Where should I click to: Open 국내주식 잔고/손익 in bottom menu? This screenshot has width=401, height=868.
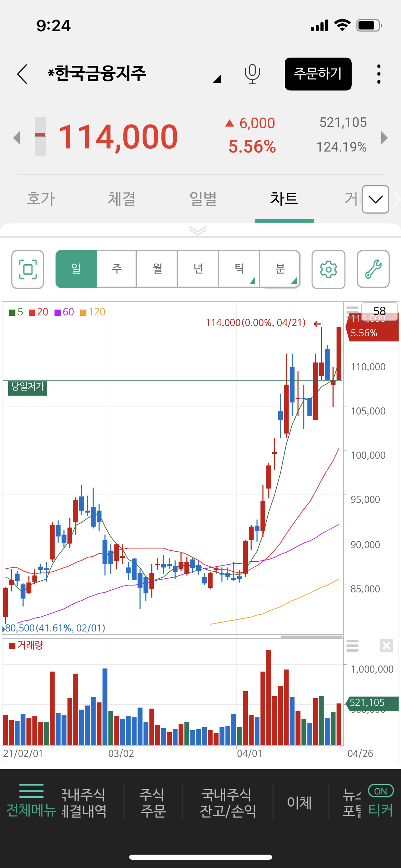[228, 803]
